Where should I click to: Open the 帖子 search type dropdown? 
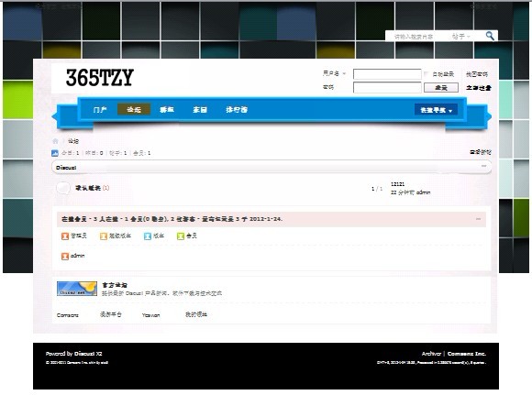460,36
